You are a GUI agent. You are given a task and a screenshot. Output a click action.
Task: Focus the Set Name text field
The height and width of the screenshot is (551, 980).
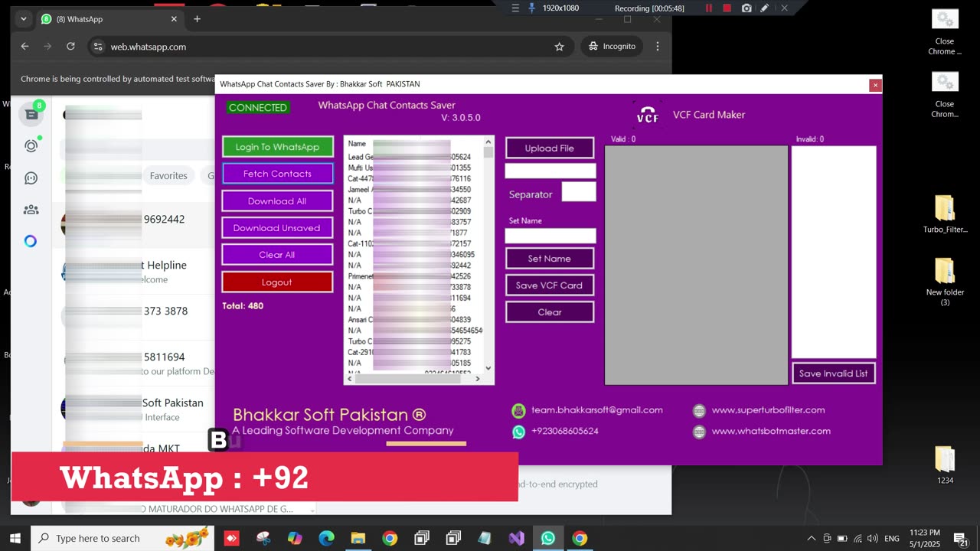550,236
